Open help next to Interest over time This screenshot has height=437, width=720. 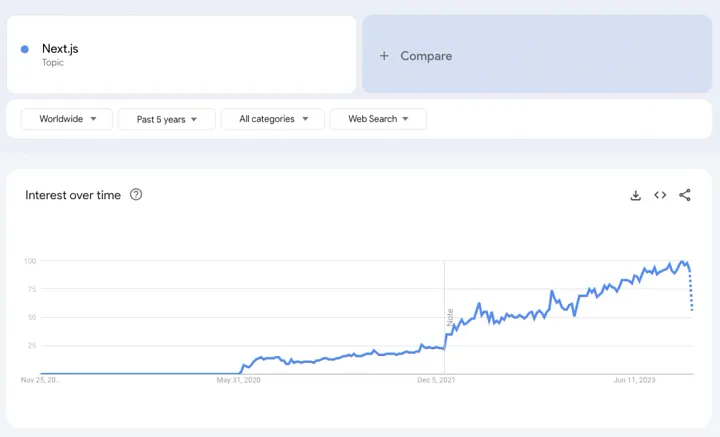point(136,195)
